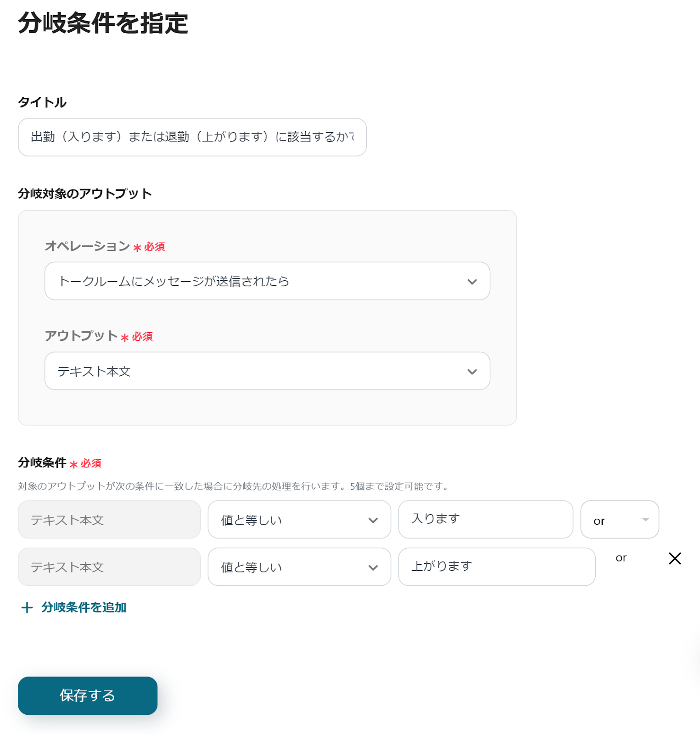Edit the 上がります condition value field
Viewport: 700px width, 734px height.
(x=496, y=567)
